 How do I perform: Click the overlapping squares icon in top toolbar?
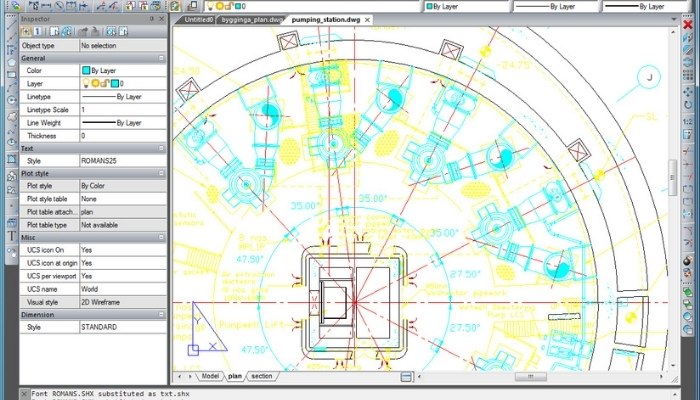pyautogui.click(x=193, y=6)
